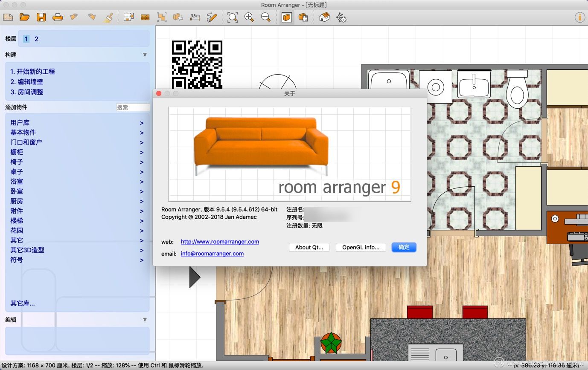
Task: Close the 关于 dialog with the red button
Action: (159, 93)
